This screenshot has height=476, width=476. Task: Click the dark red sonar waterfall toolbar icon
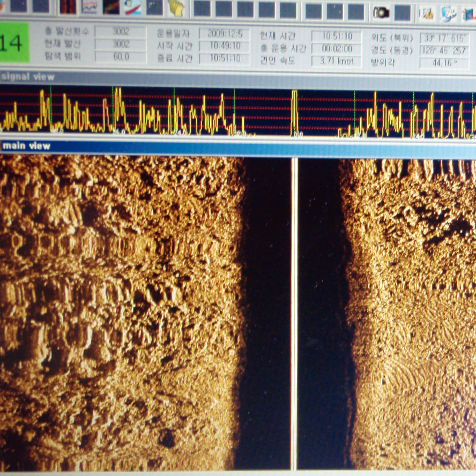(x=68, y=6)
